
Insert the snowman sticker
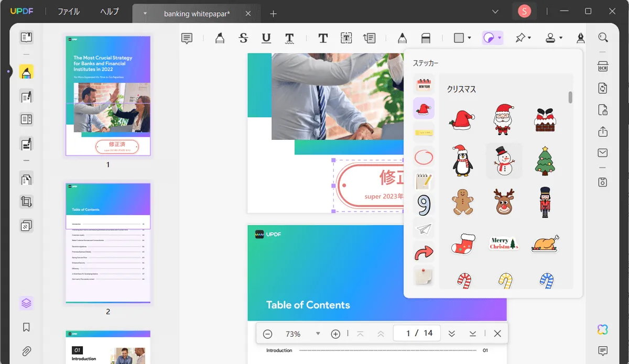(x=504, y=161)
